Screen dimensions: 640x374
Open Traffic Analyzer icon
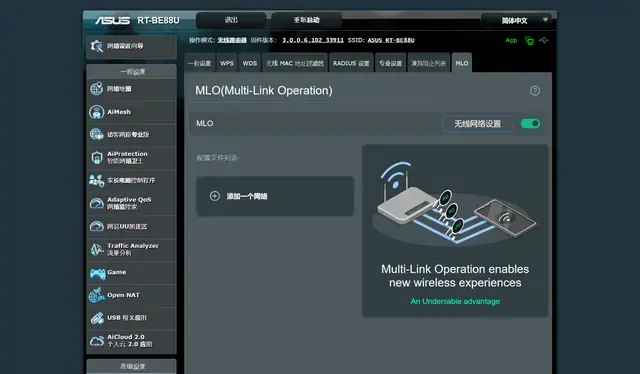coord(97,249)
